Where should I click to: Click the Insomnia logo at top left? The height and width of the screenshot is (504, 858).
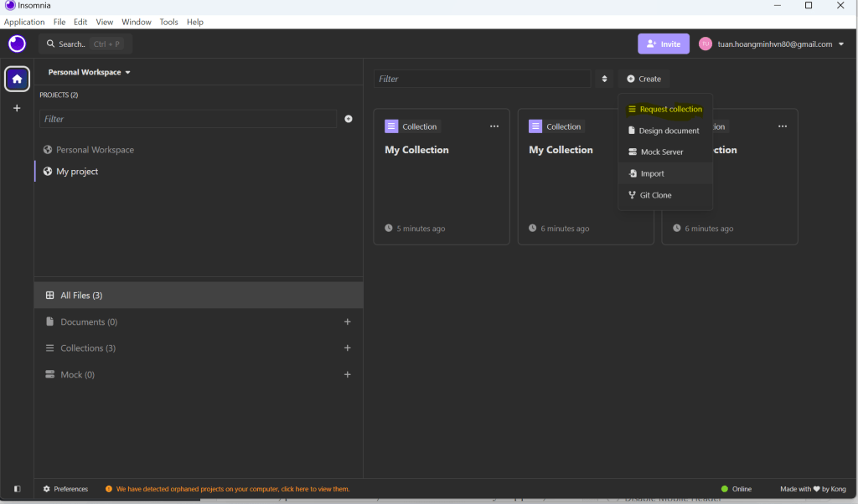tap(17, 44)
